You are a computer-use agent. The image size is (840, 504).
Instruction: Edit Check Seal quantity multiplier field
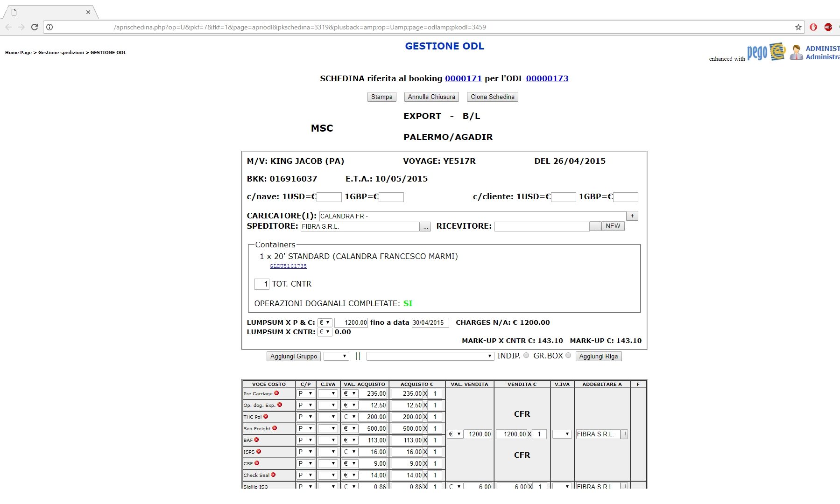pos(435,475)
